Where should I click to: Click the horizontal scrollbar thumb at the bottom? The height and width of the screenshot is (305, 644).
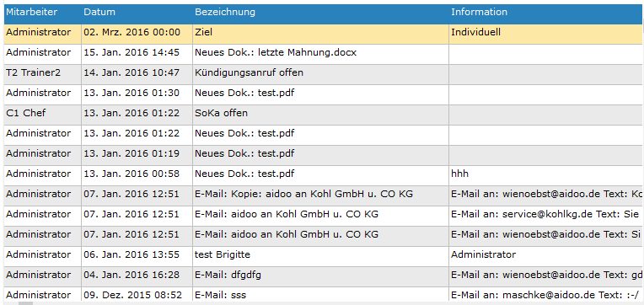[25, 303]
